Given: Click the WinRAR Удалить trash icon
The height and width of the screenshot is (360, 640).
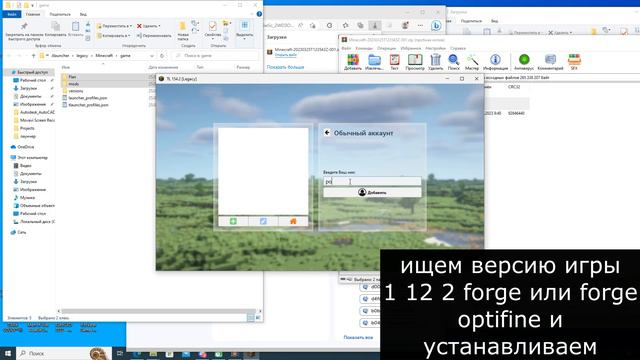Looking at the screenshot, I should tap(436, 62).
